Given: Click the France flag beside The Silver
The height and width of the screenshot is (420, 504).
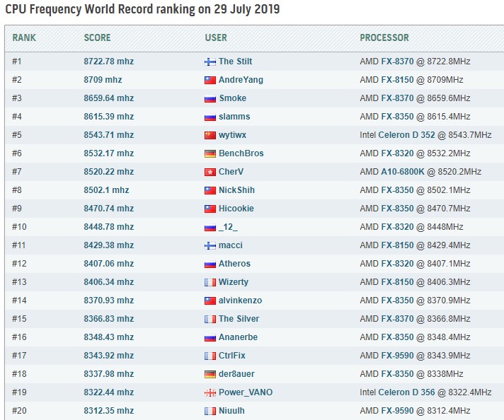Looking at the screenshot, I should [x=210, y=319].
